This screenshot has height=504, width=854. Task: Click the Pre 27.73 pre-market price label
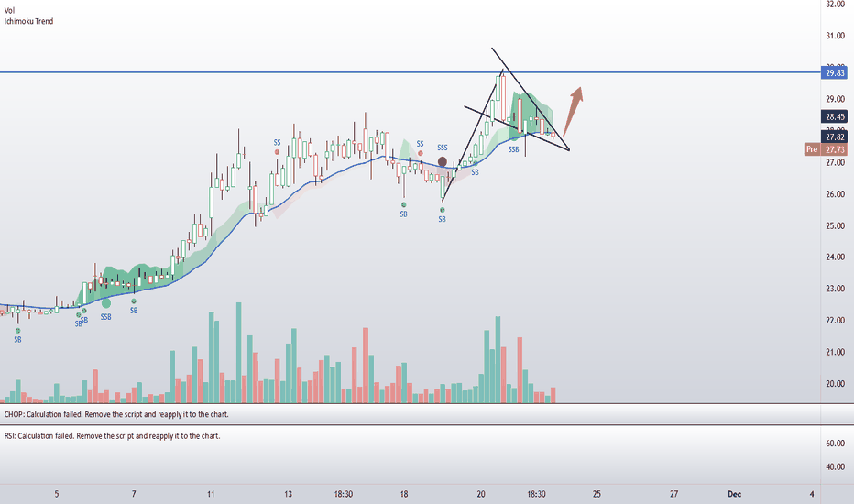pos(826,149)
